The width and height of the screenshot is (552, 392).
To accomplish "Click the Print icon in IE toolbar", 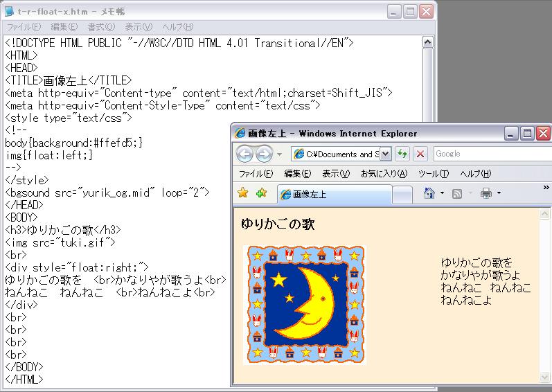I will pyautogui.click(x=486, y=193).
